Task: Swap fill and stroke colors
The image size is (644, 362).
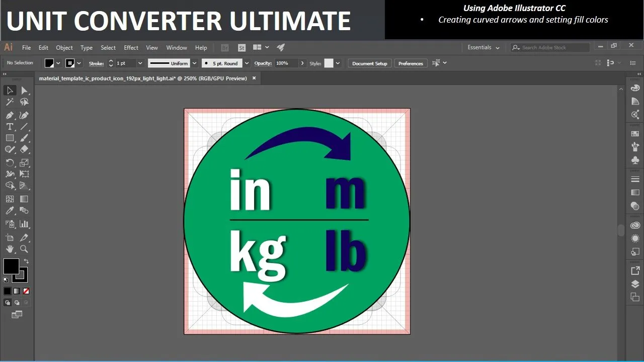Action: pyautogui.click(x=26, y=261)
